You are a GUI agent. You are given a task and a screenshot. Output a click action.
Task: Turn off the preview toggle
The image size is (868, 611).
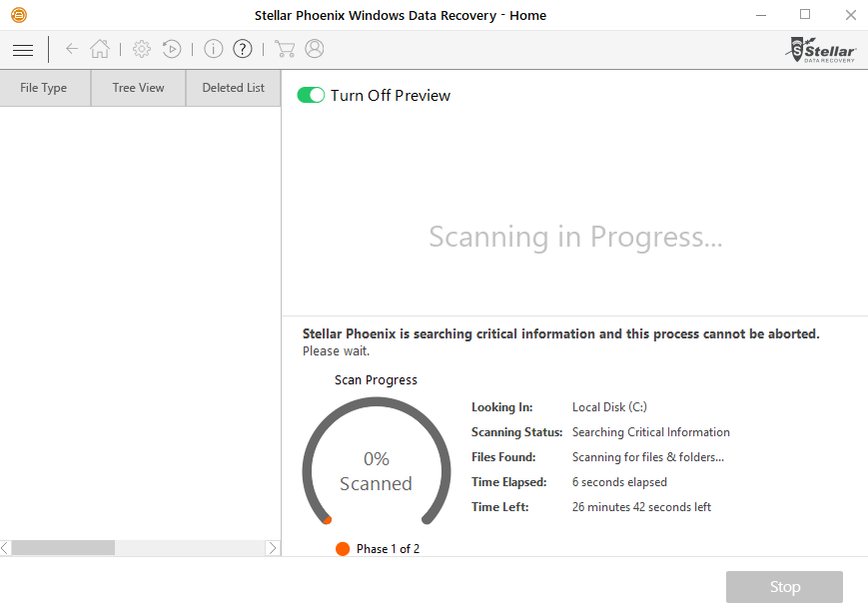[x=311, y=95]
